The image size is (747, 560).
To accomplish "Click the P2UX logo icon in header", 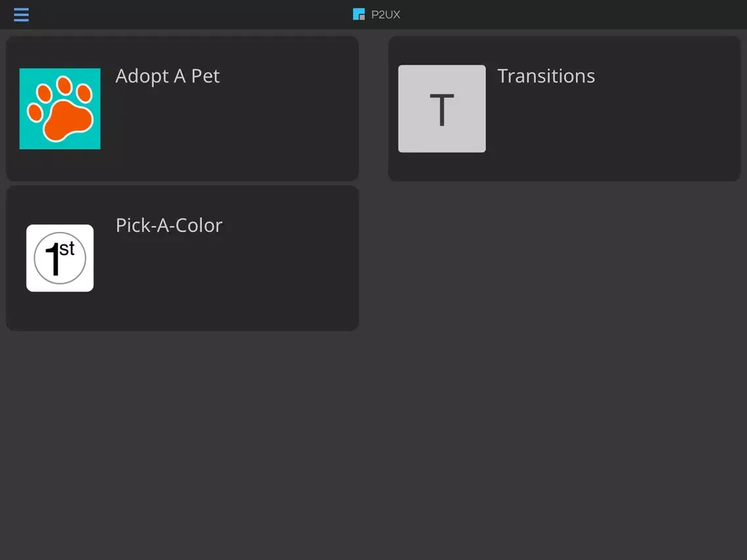I will coord(359,14).
